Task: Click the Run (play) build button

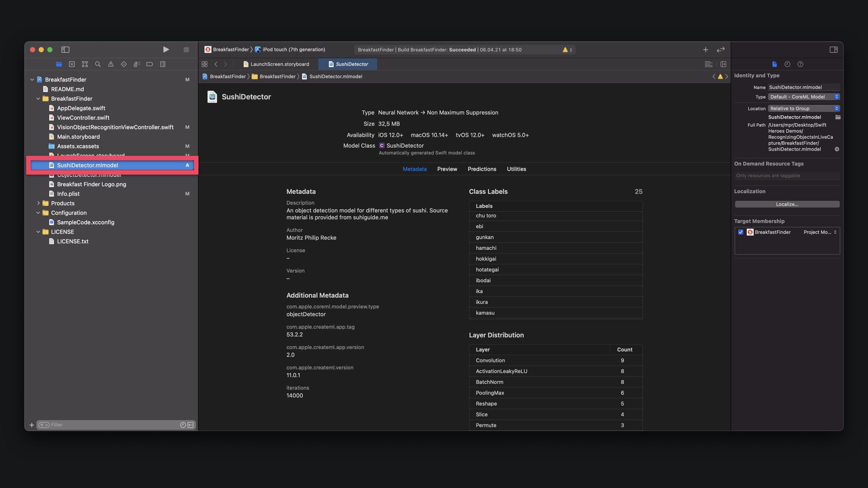Action: (x=166, y=50)
